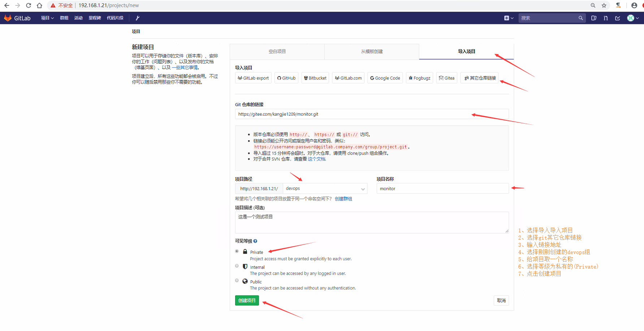Open the admin area wrench icon
This screenshot has height=331, width=644.
(x=138, y=18)
